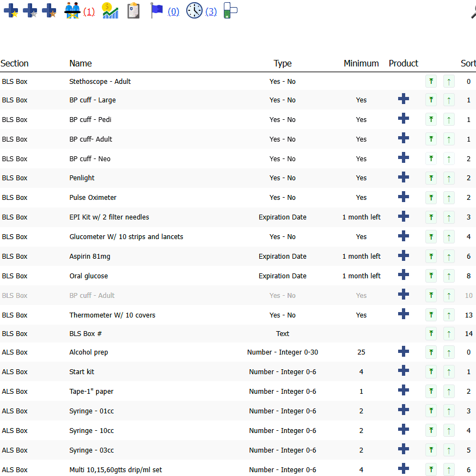
Task: Move Alcohol prep up one position
Action: click(x=449, y=352)
